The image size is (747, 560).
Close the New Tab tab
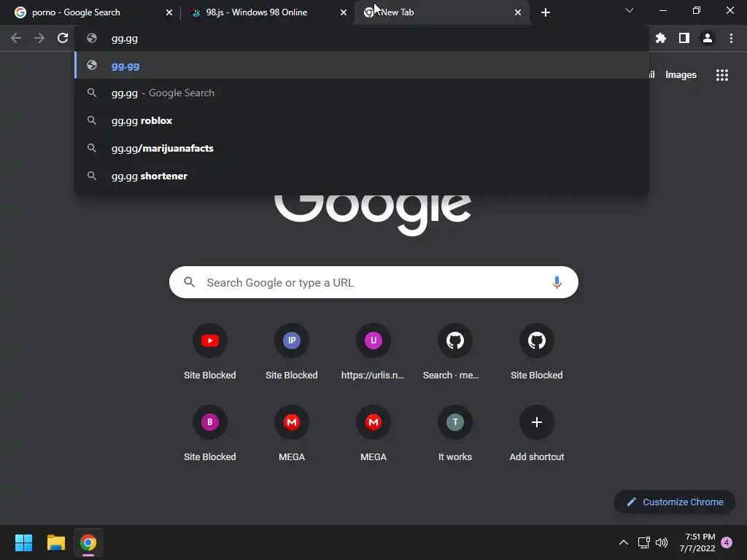518,12
